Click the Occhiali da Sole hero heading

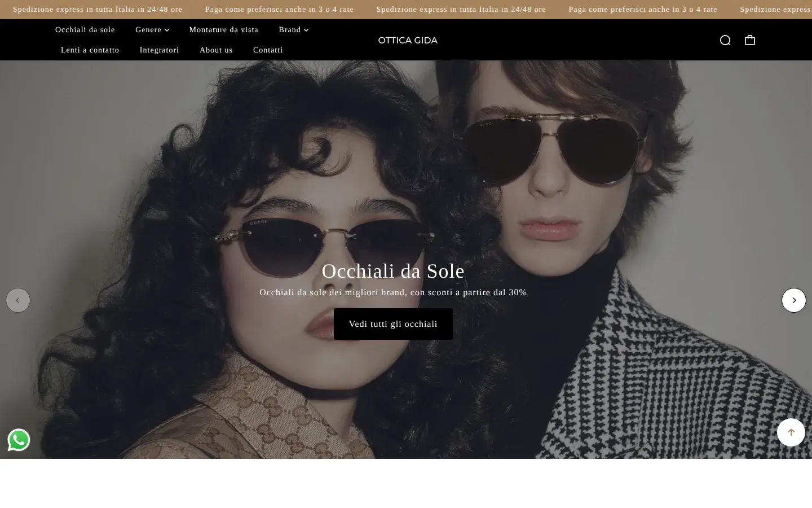(x=393, y=271)
